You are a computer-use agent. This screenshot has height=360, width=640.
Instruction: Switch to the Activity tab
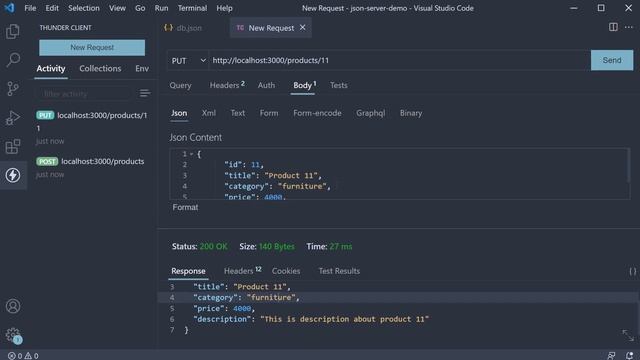[51, 69]
